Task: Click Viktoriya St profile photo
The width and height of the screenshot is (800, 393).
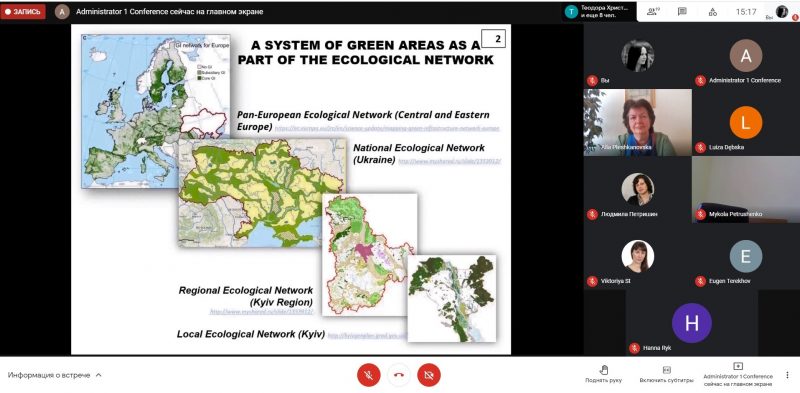Action: point(638,256)
